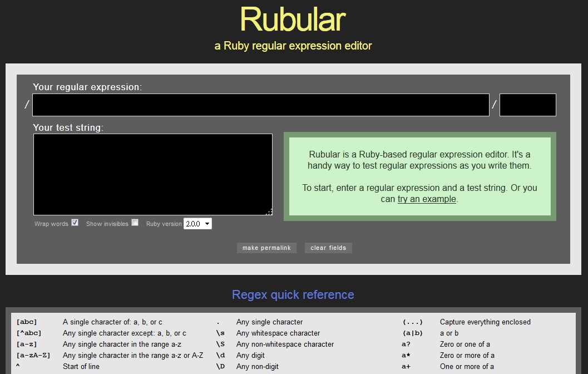This screenshot has height=374, width=588.
Task: Click the [abc] reference entry
Action: pyautogui.click(x=27, y=322)
